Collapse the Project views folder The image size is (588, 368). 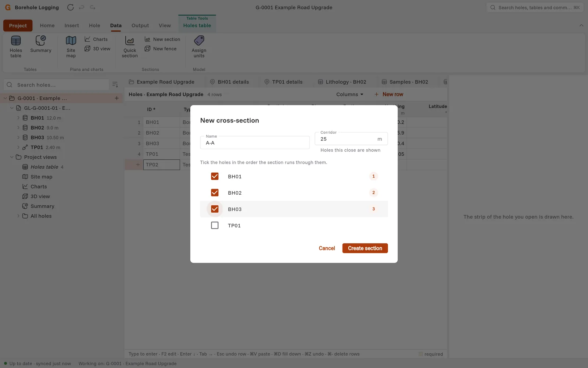[x=12, y=157]
